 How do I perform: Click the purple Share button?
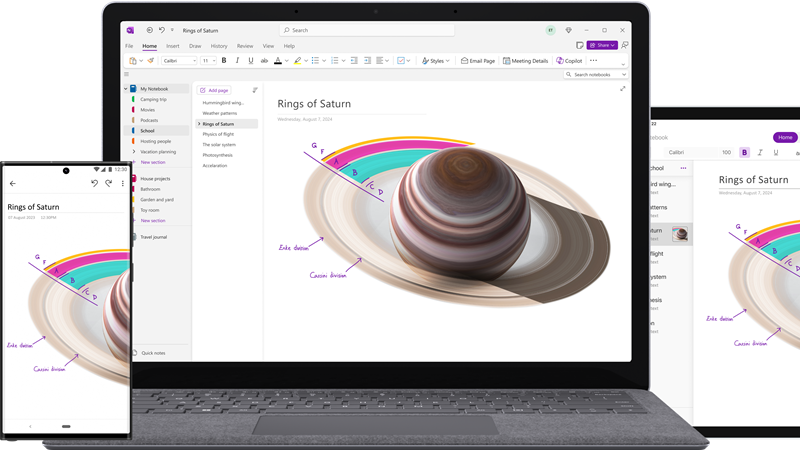(601, 45)
